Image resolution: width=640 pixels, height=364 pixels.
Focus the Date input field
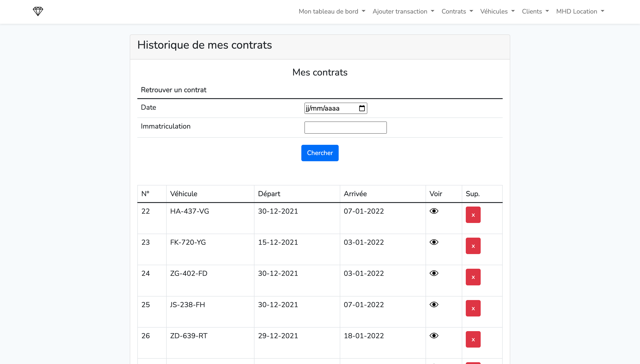coord(336,108)
